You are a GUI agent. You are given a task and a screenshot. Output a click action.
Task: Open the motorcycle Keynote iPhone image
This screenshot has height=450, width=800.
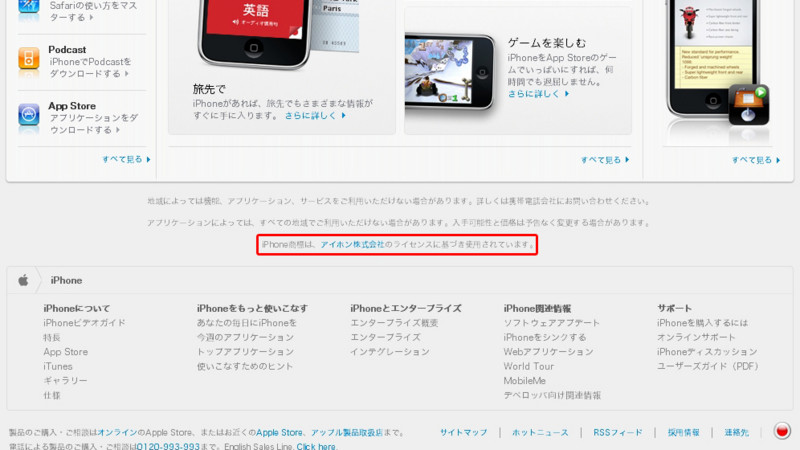[712, 58]
